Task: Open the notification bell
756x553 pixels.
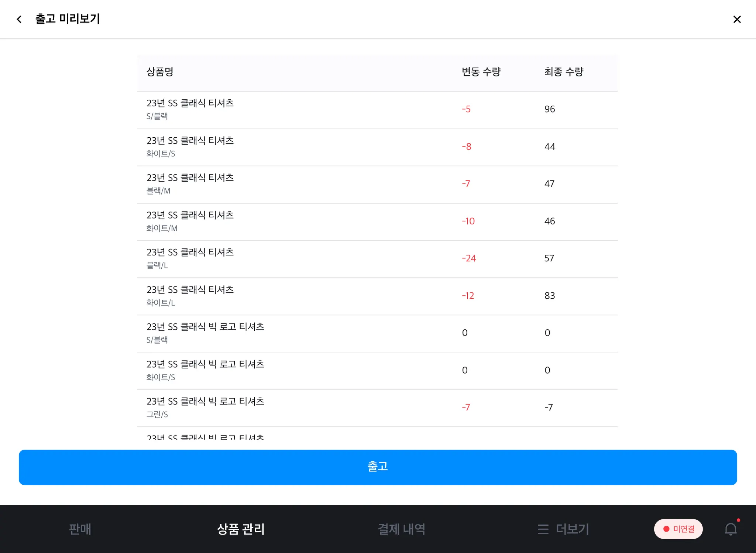Action: pyautogui.click(x=731, y=529)
